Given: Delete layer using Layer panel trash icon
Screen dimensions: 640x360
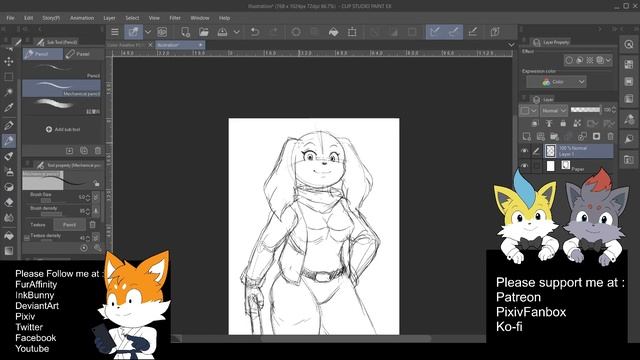Looking at the screenshot, I should pos(610,136).
